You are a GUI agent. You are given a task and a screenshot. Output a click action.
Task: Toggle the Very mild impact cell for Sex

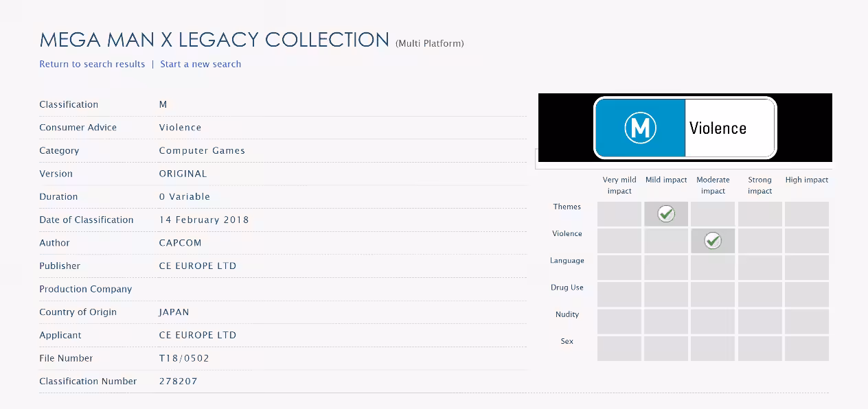(x=619, y=348)
